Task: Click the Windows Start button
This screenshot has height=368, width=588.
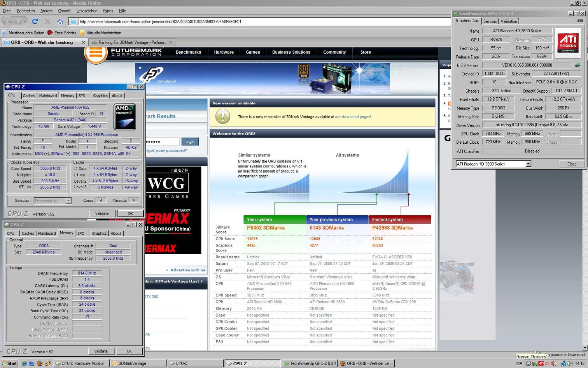Action: tap(9, 363)
